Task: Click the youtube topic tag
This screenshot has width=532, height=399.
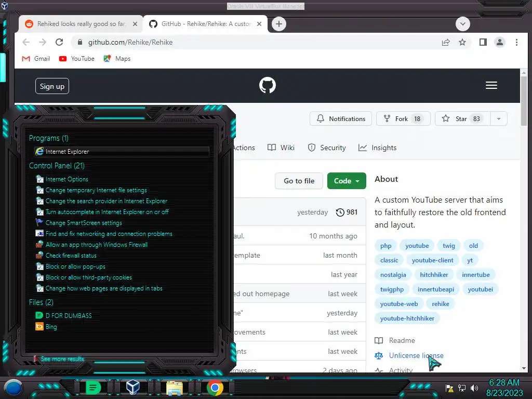Action: pyautogui.click(x=417, y=246)
